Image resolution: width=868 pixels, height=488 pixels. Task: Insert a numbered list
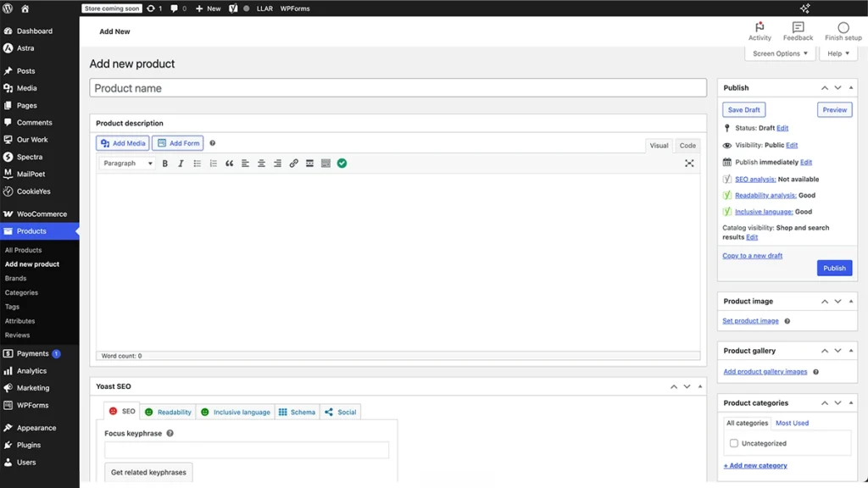(213, 164)
